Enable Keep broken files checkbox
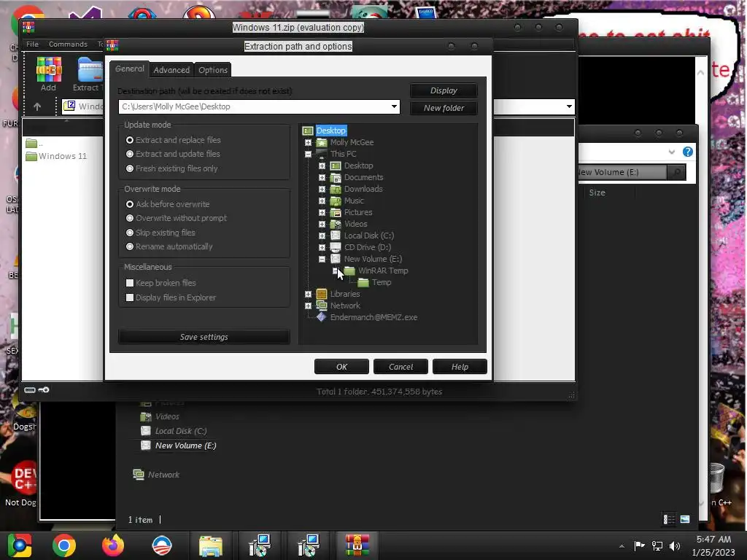The image size is (747, 560). tap(130, 283)
